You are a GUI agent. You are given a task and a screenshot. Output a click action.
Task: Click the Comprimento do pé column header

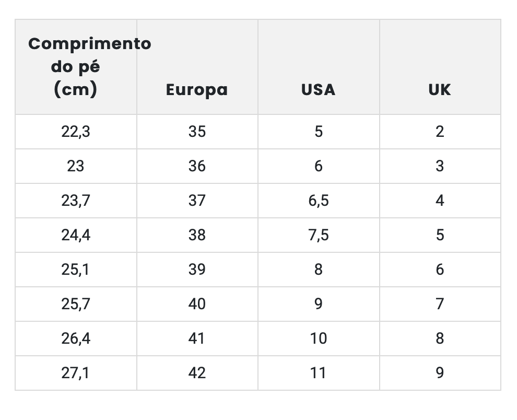pos(76,67)
